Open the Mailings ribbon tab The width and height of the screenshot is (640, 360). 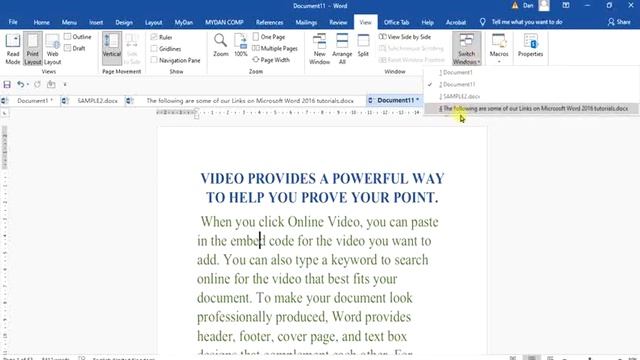306,22
